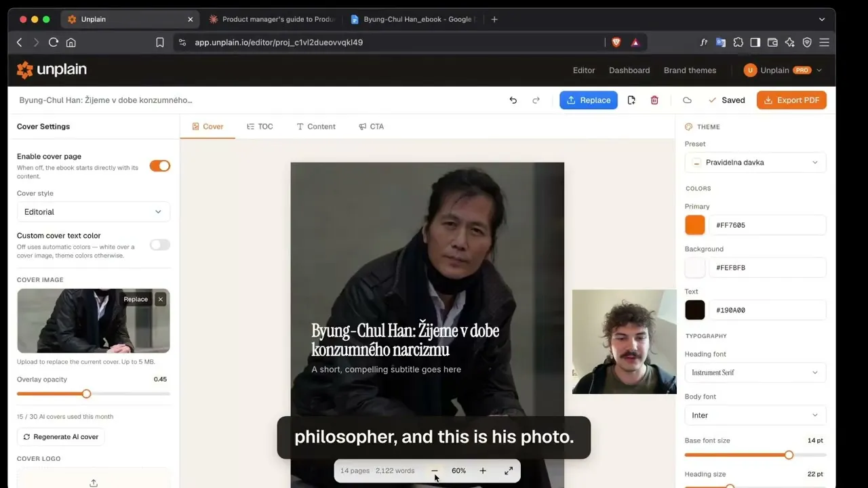Open Brave Wallet icon

pos(772,42)
